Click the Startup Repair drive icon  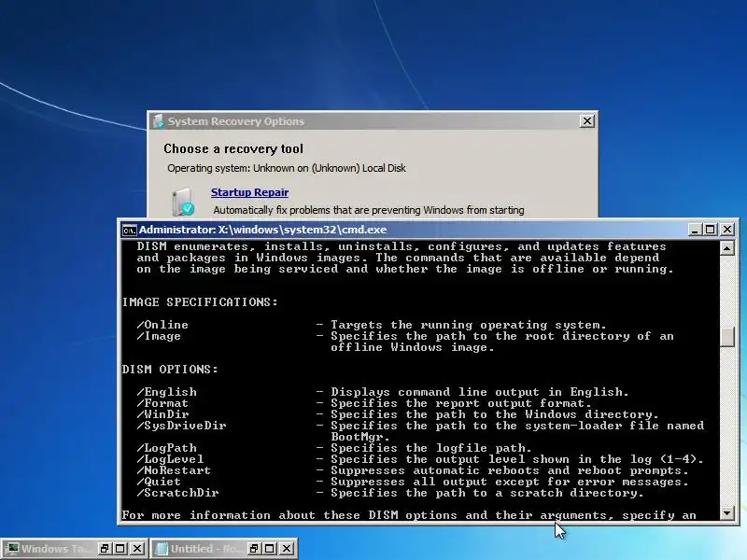click(183, 202)
